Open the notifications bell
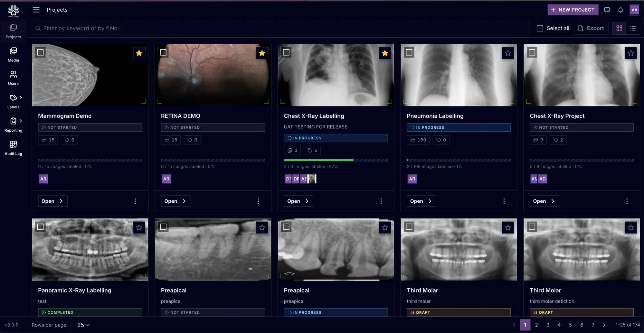Screen dimensions: 644x333 pyautogui.click(x=620, y=10)
